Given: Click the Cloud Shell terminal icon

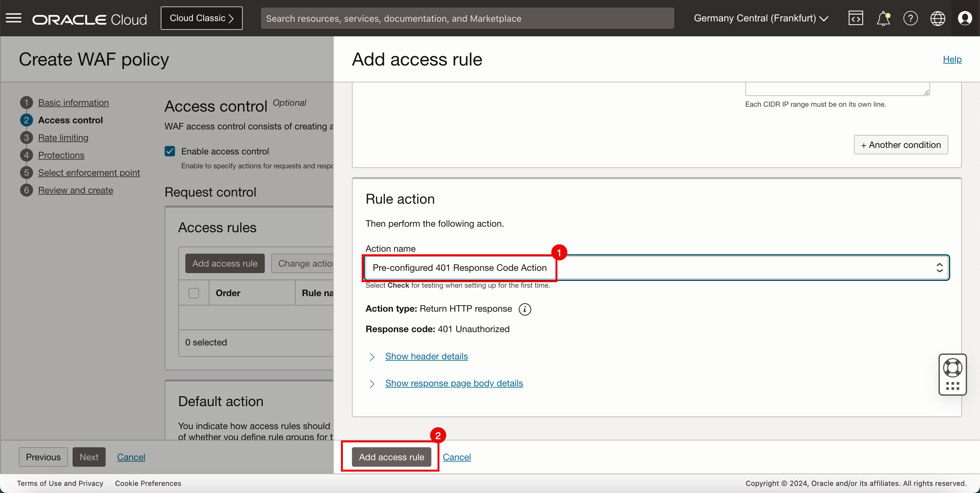Looking at the screenshot, I should coord(856,18).
